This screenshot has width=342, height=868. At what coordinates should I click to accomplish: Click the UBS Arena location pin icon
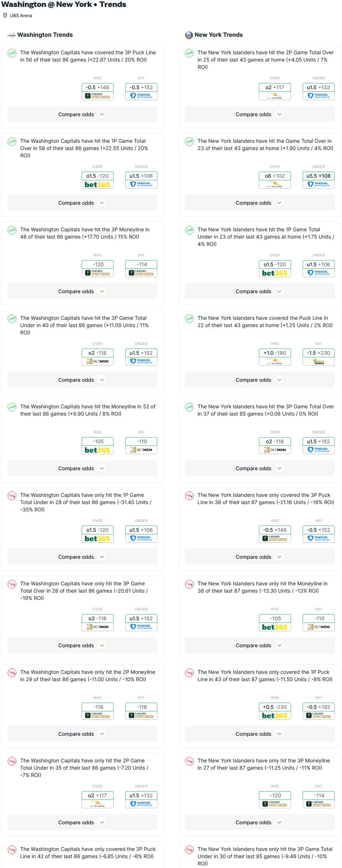[x=5, y=16]
